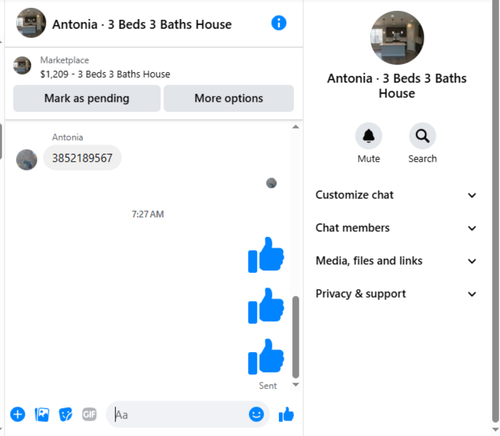Choose a sticker from the sticker icon

coord(65,414)
